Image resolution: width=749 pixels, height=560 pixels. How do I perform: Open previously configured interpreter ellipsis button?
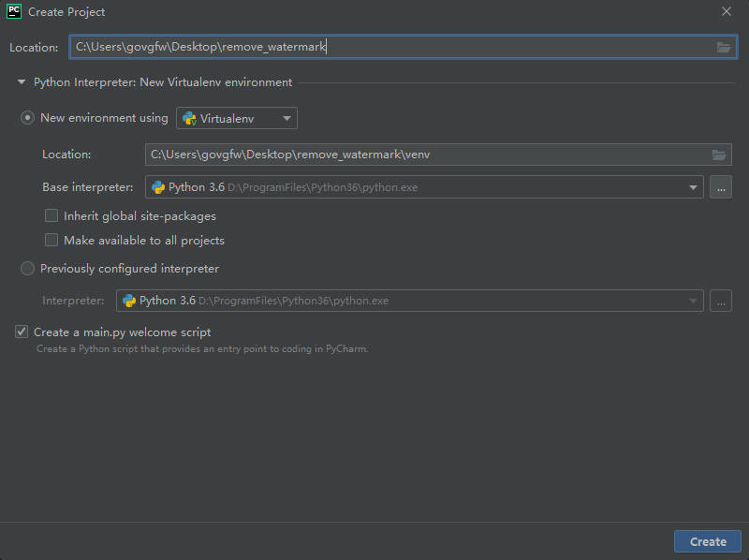pos(720,301)
